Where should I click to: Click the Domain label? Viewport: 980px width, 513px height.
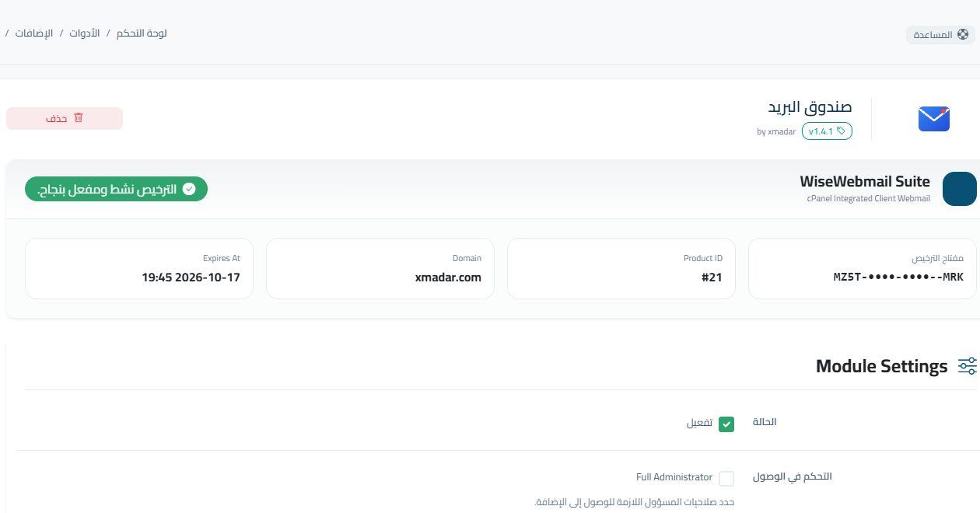click(467, 258)
